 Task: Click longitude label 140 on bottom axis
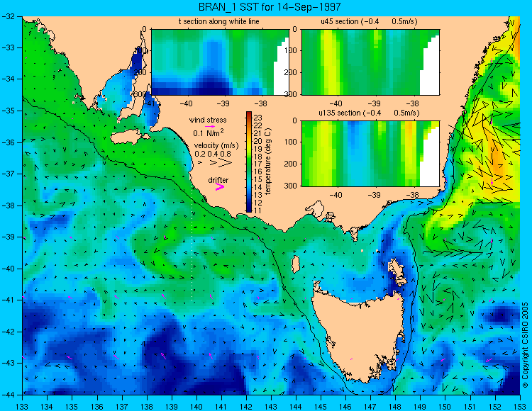pos(196,407)
